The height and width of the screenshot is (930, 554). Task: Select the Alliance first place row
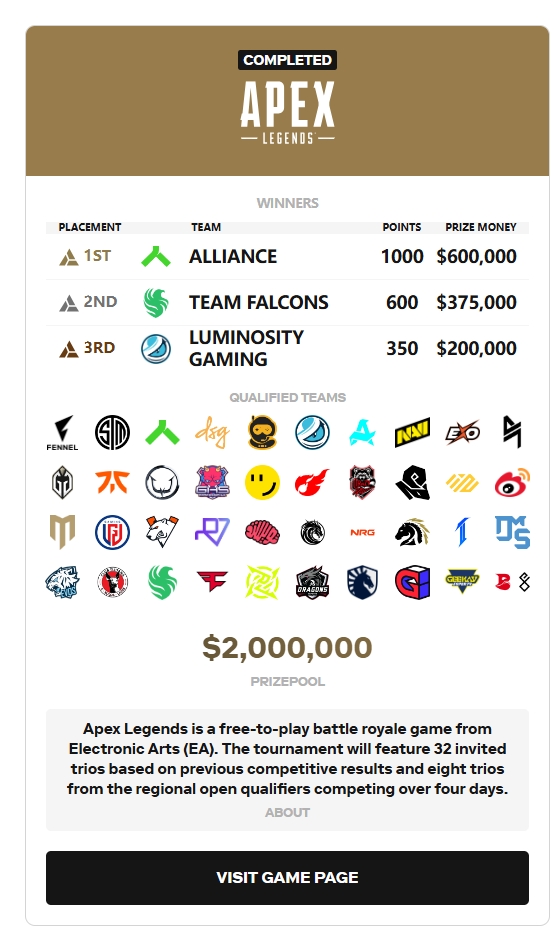coord(287,256)
